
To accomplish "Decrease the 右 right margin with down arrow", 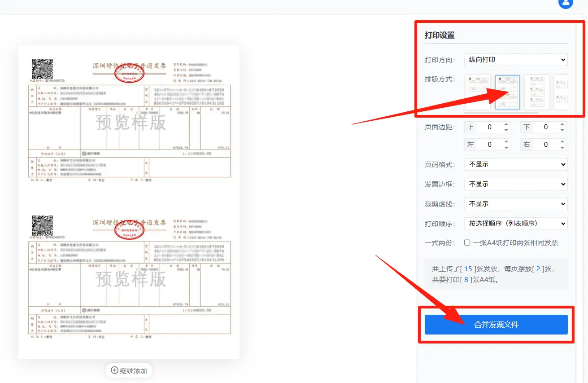I will (562, 148).
